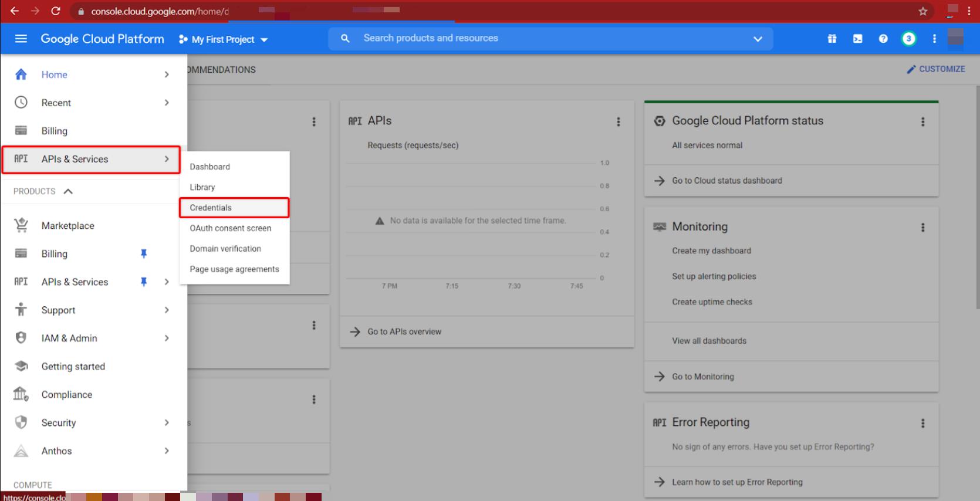
Task: Open the help question mark icon
Action: [883, 39]
